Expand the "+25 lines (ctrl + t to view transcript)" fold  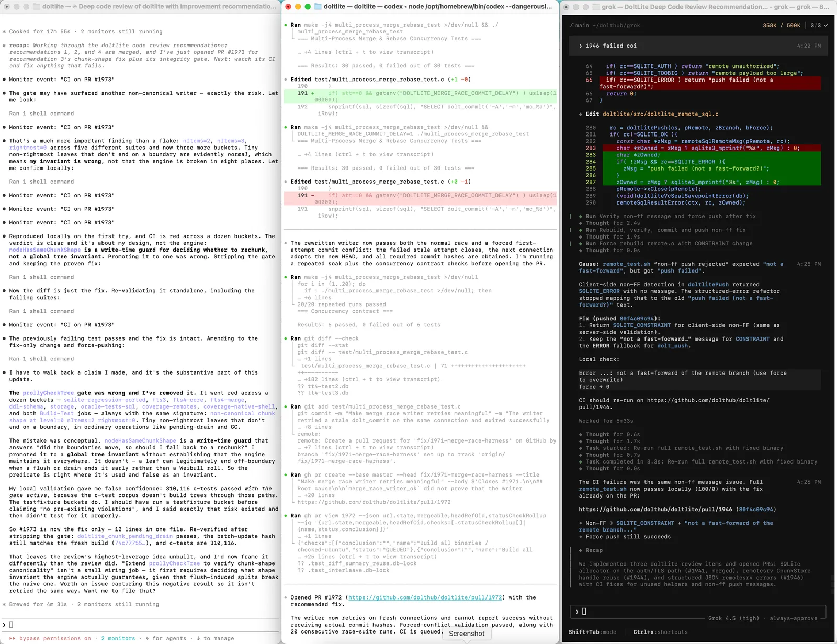click(367, 557)
